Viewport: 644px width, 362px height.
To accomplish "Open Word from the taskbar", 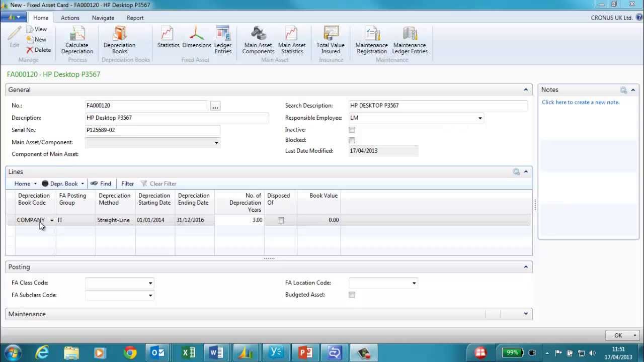I will (x=217, y=352).
